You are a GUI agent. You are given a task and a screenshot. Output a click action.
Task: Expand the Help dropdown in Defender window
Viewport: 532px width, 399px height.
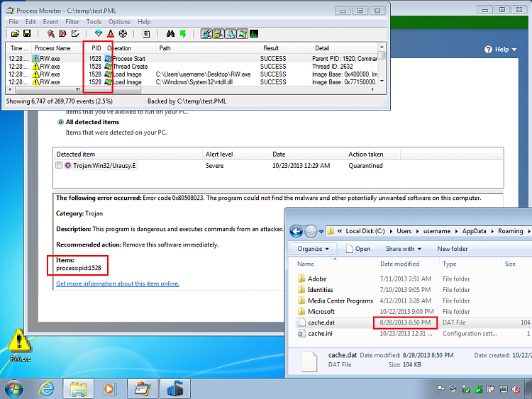point(501,50)
